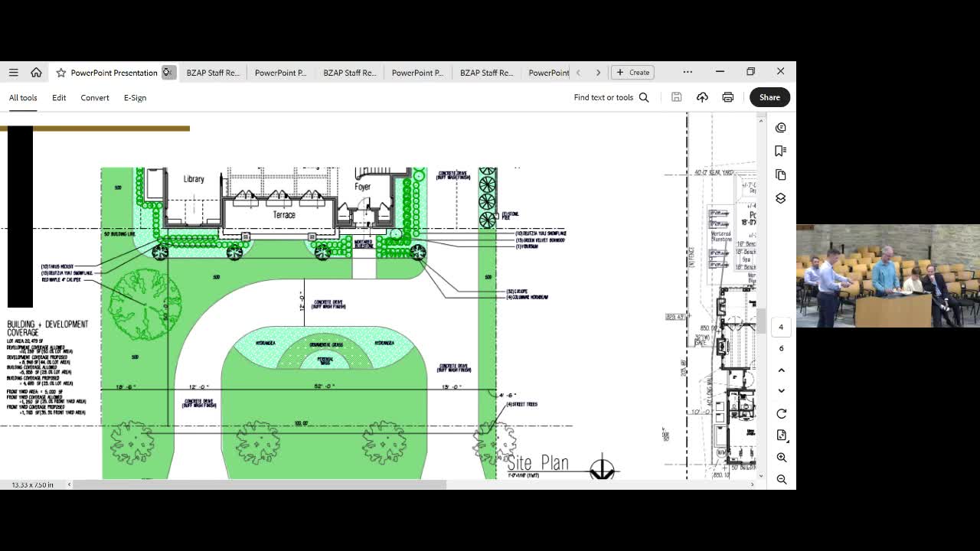Viewport: 980px width, 551px height.
Task: Rotate the page view clockwise
Action: click(781, 414)
